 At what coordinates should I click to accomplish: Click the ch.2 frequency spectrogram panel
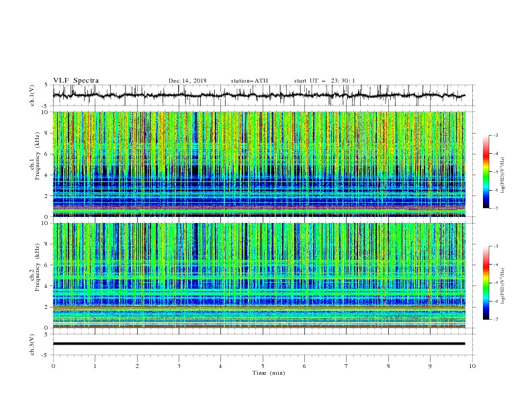click(x=259, y=275)
